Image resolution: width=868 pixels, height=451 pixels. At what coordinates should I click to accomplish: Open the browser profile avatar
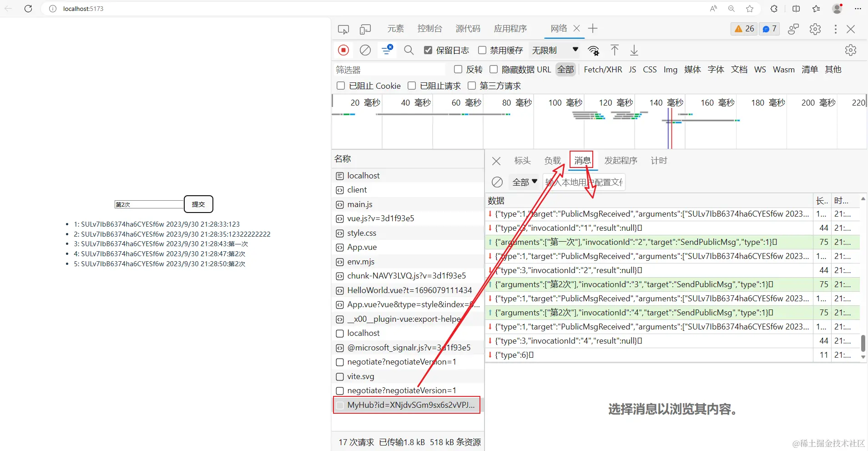(x=837, y=9)
